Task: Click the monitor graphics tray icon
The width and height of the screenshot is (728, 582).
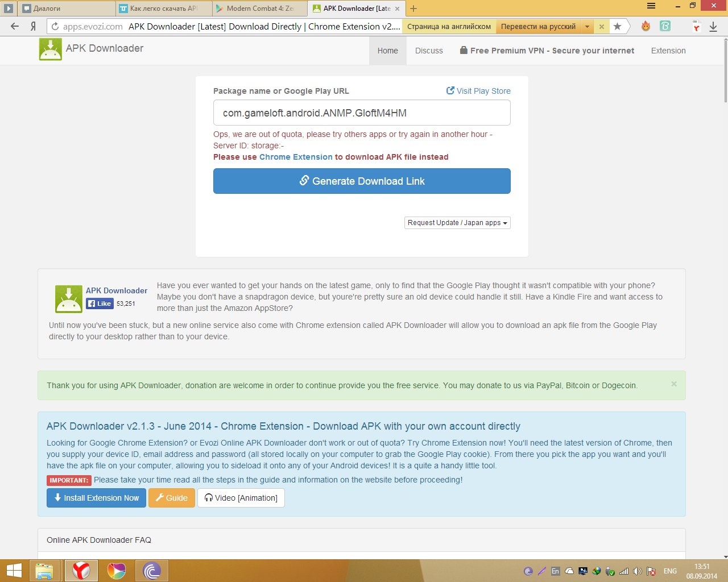Action: click(x=583, y=571)
